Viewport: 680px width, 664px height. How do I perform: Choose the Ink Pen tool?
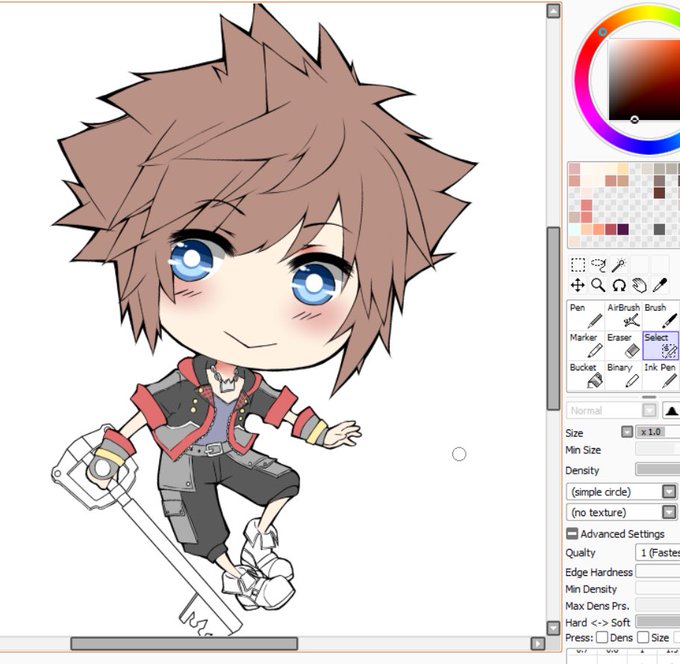[x=660, y=376]
